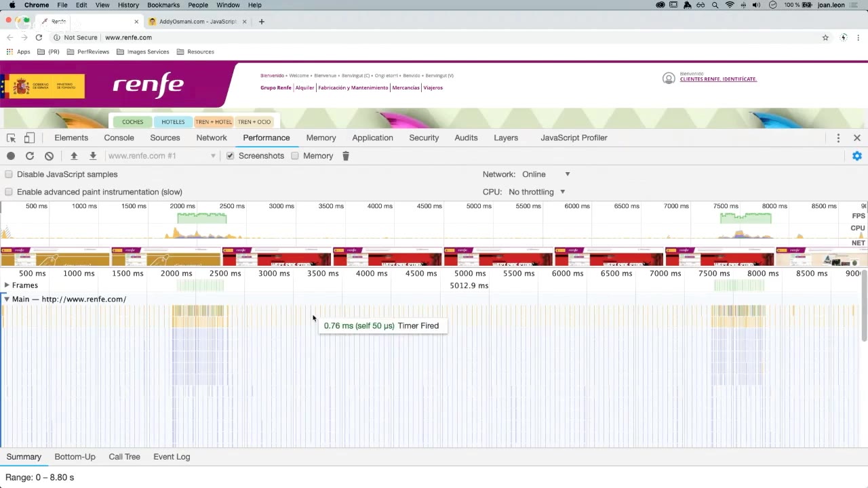Open the Sources panel
The image size is (868, 488).
pyautogui.click(x=165, y=138)
